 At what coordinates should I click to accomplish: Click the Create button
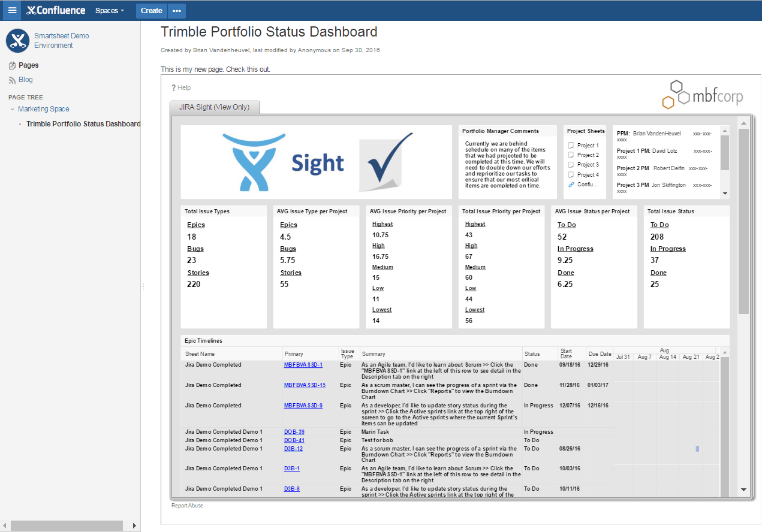(151, 11)
